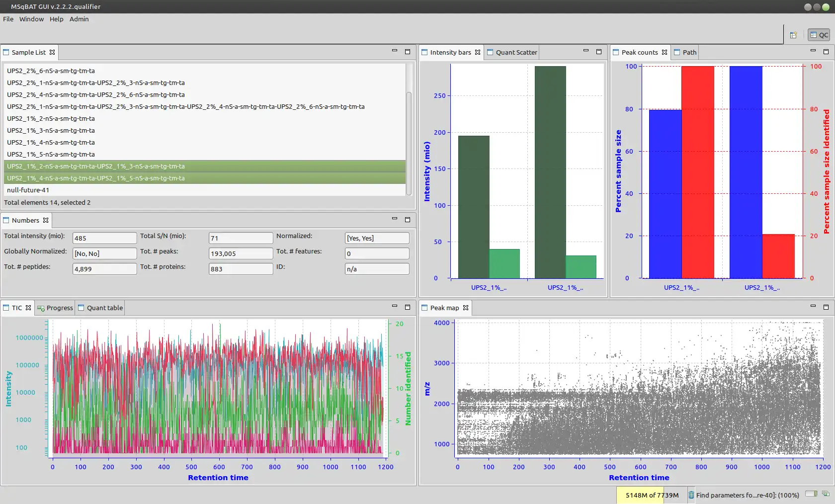Image resolution: width=835 pixels, height=504 pixels.
Task: Select UPS2_2%_6-nS-a-sm-tg-tm-ta in sample list
Action: pyautogui.click(x=51, y=71)
